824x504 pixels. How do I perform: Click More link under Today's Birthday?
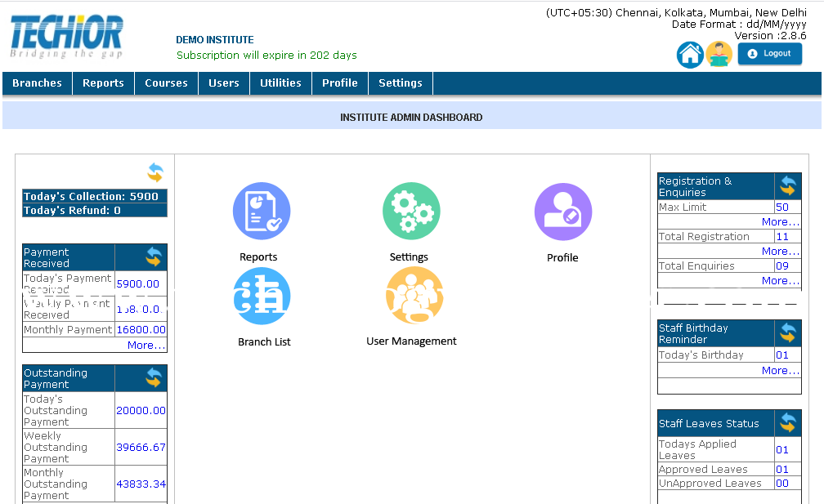point(781,370)
